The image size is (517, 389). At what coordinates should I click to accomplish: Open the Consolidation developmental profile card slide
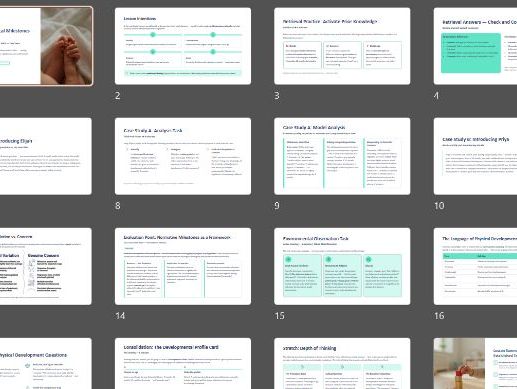[183, 363]
